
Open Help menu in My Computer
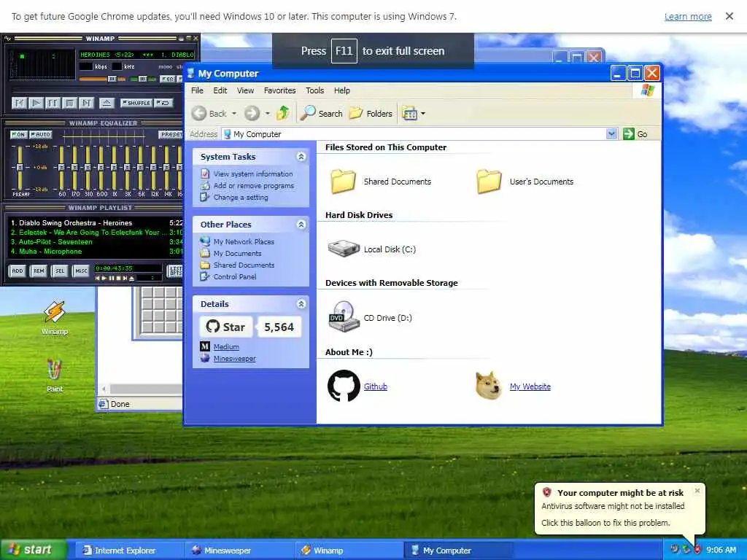click(x=341, y=90)
